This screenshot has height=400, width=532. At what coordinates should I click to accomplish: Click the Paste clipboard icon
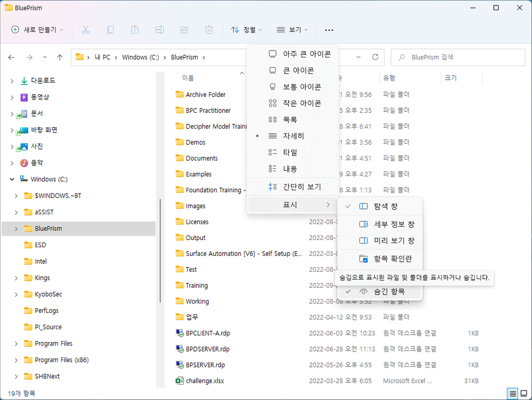pos(135,30)
